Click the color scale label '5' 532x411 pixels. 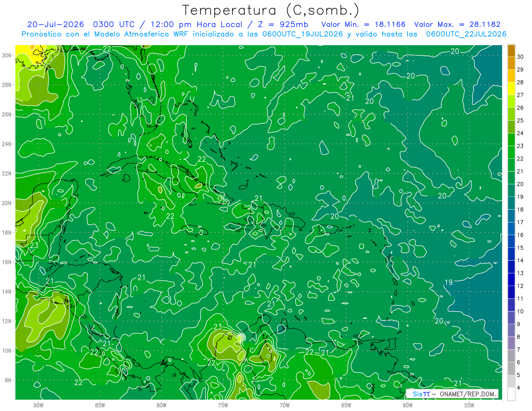pyautogui.click(x=519, y=375)
